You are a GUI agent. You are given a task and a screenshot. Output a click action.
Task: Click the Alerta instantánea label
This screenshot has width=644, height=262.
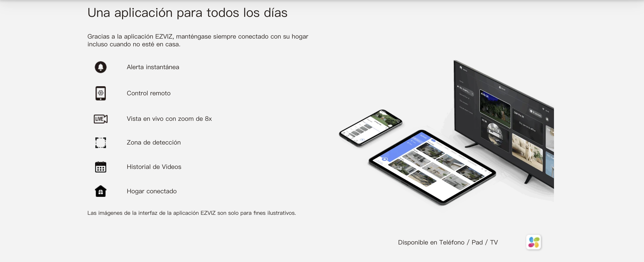(x=153, y=67)
